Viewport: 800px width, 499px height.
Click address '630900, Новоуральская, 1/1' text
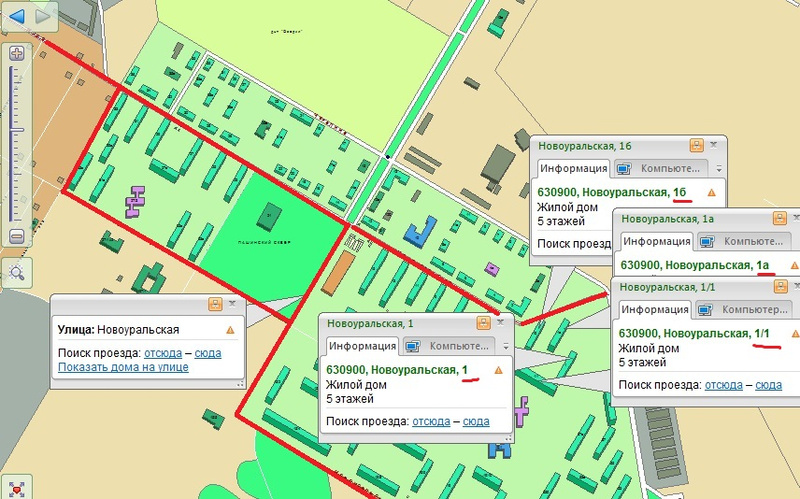click(694, 334)
